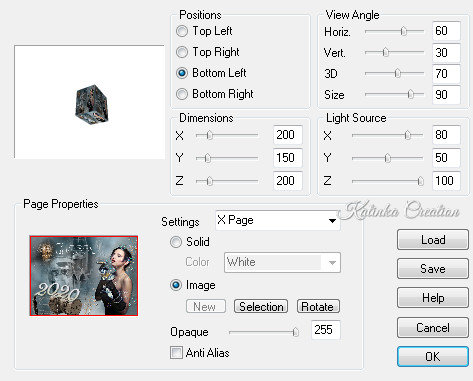Choose the Bottom Right position option

(x=182, y=94)
